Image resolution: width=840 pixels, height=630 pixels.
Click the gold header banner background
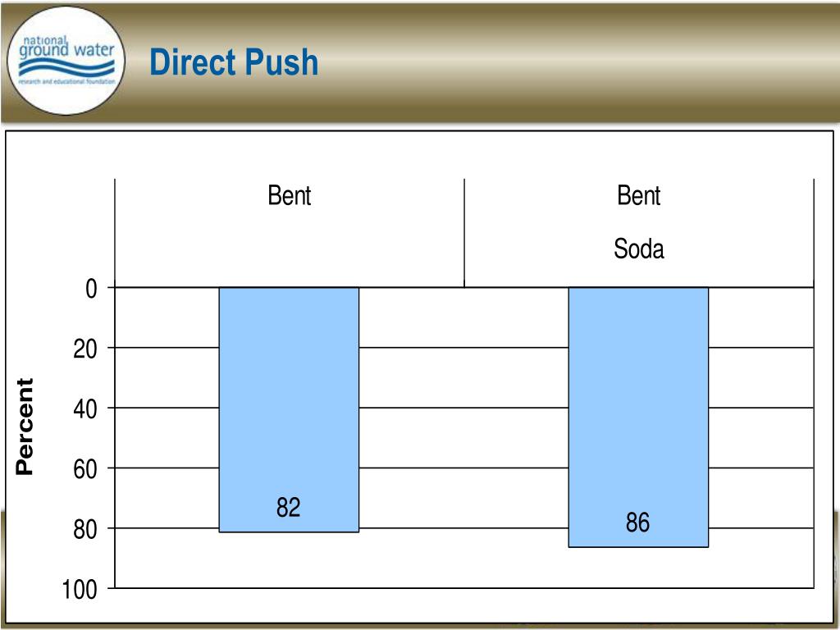[x=536, y=62]
